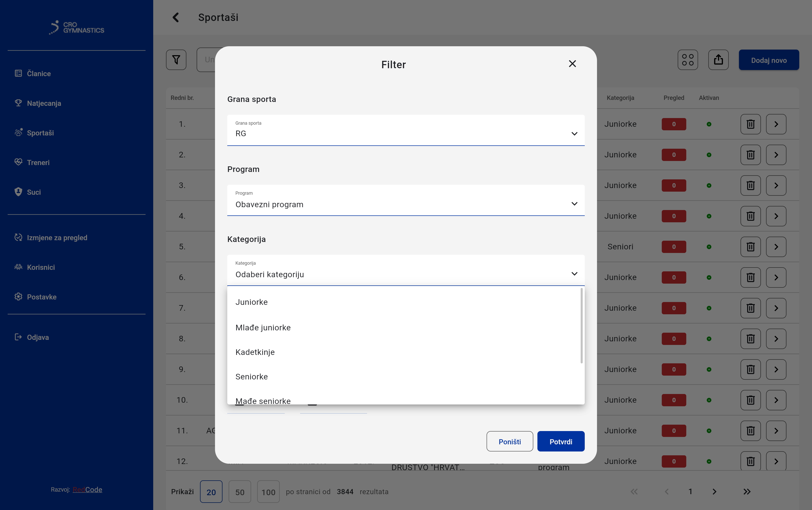Go to the last page of results
The width and height of the screenshot is (812, 510).
(x=747, y=491)
